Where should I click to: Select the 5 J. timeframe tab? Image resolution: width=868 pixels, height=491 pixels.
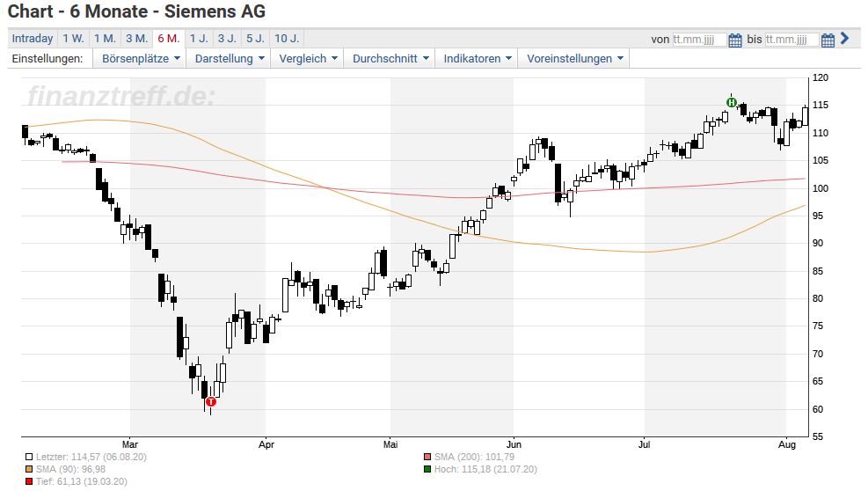pos(256,39)
